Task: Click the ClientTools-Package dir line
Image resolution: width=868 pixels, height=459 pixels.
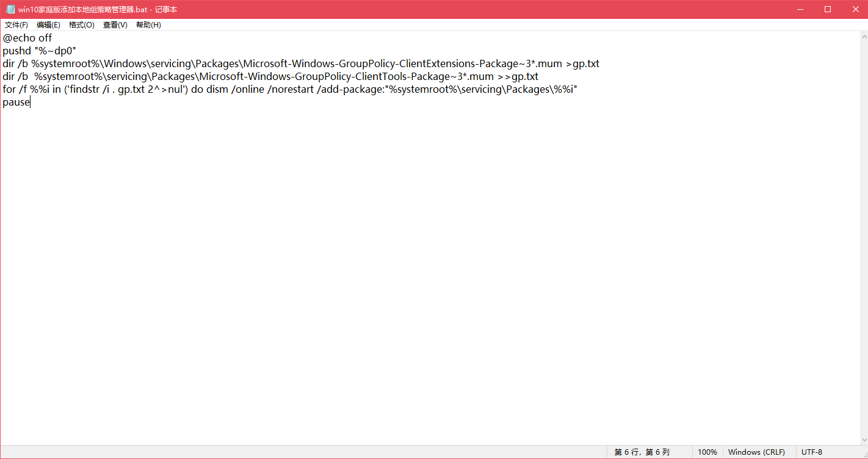Action: click(270, 76)
